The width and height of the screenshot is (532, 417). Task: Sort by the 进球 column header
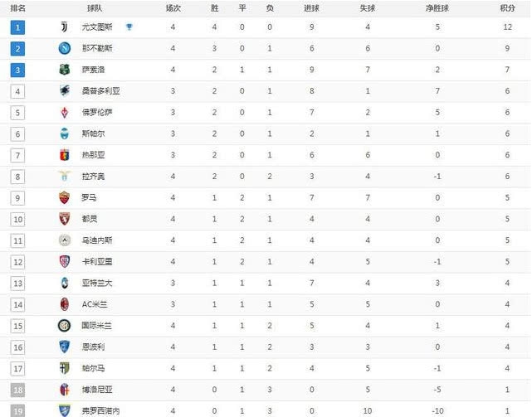point(311,8)
